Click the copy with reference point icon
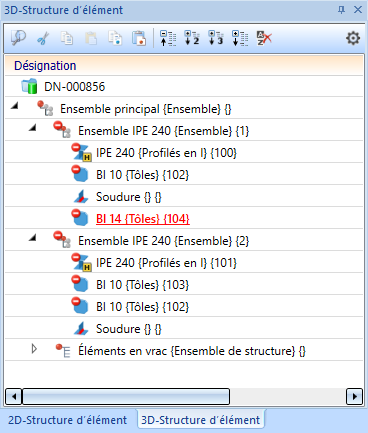This screenshot has height=433, width=368. pos(115,38)
